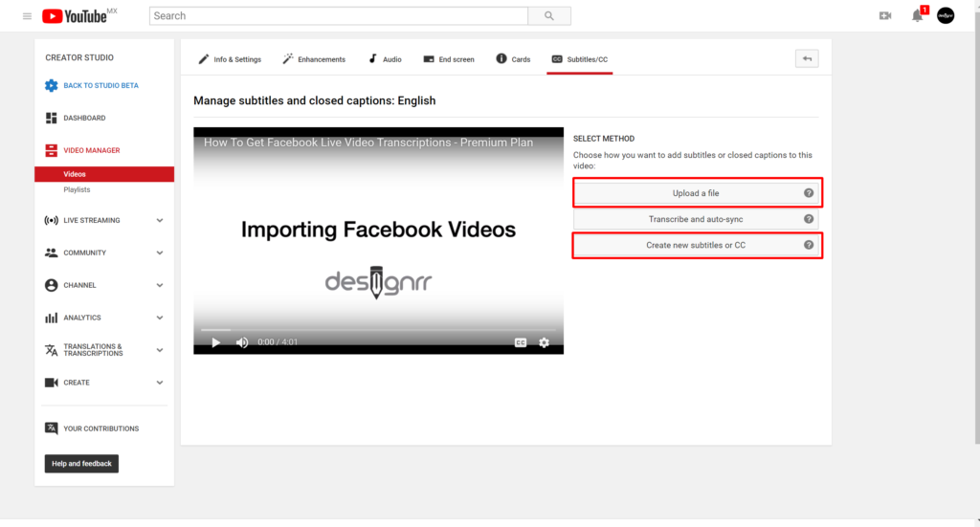Click the Video Manager icon
This screenshot has width=980, height=527.
click(52, 150)
